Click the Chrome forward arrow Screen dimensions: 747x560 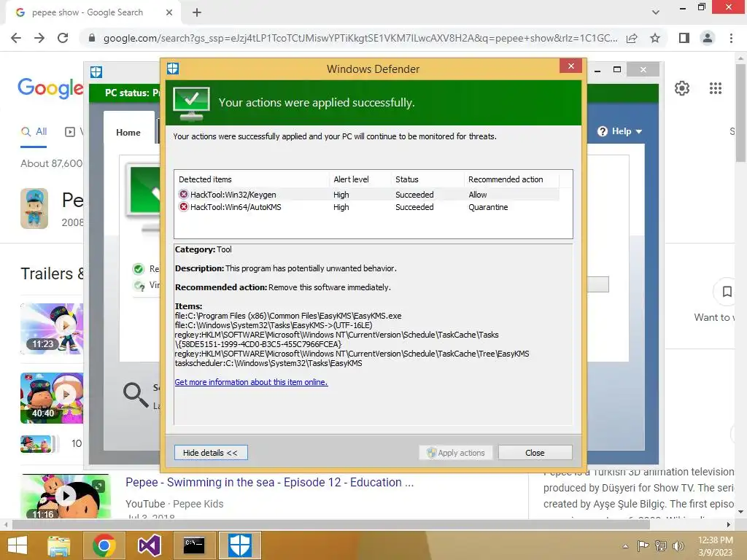pos(39,38)
